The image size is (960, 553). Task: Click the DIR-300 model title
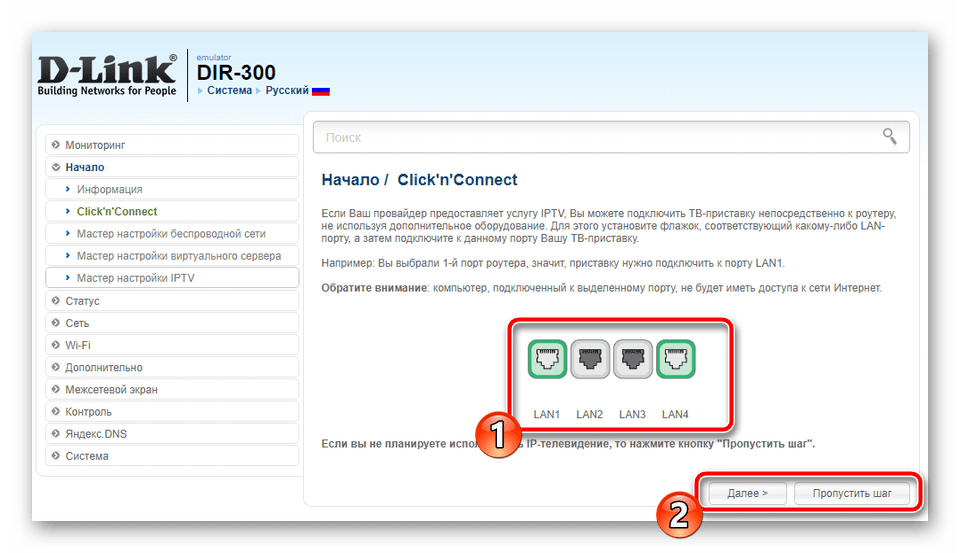pyautogui.click(x=236, y=73)
